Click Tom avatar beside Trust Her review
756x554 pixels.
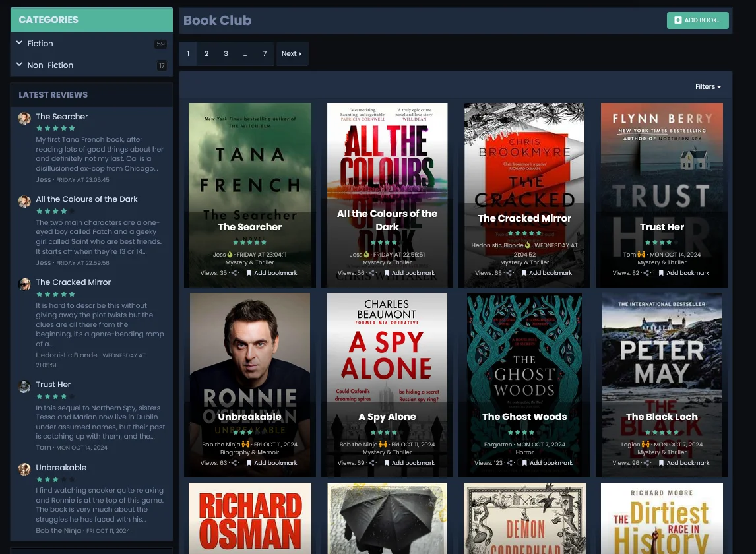click(x=24, y=386)
